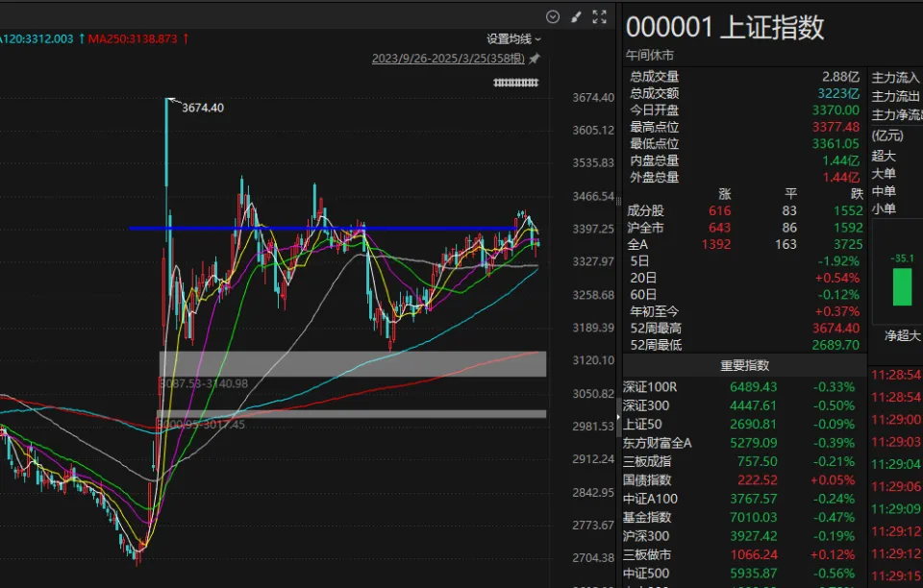Click the 3674.40 peak price marker
Screen dimensions: 923x588
click(201, 108)
